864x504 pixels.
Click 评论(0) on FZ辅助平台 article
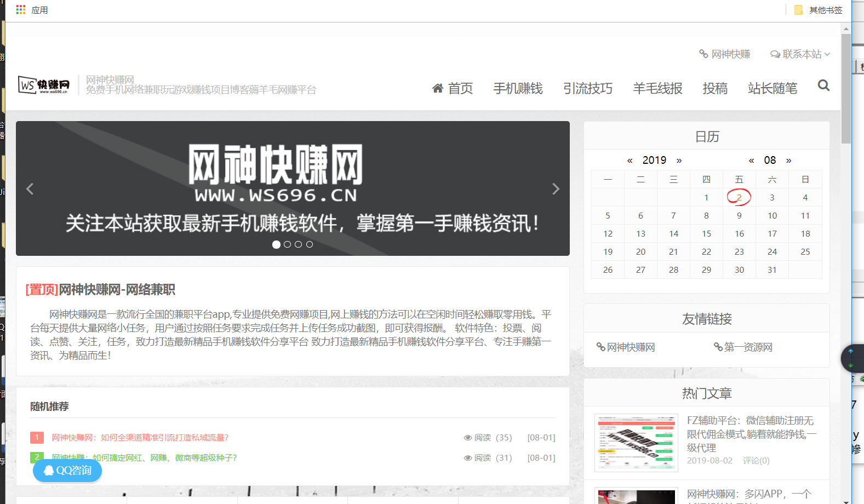click(x=756, y=460)
